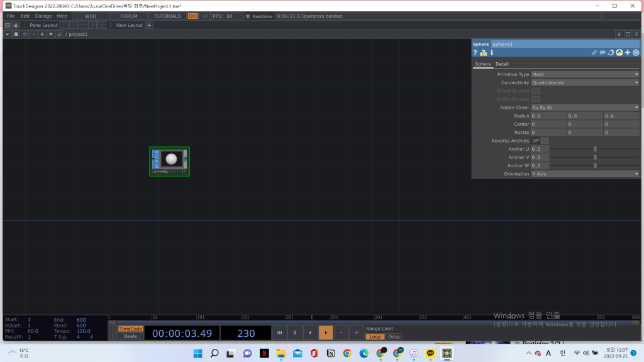644x362 pixels.
Task: Expand the Primitive Type dropdown
Action: [585, 74]
